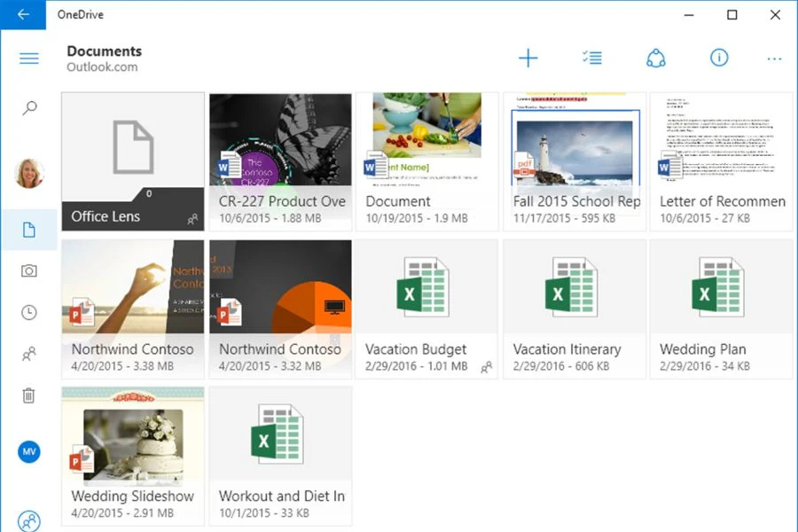Click the share icon in toolbar
This screenshot has height=532, width=798.
click(655, 59)
